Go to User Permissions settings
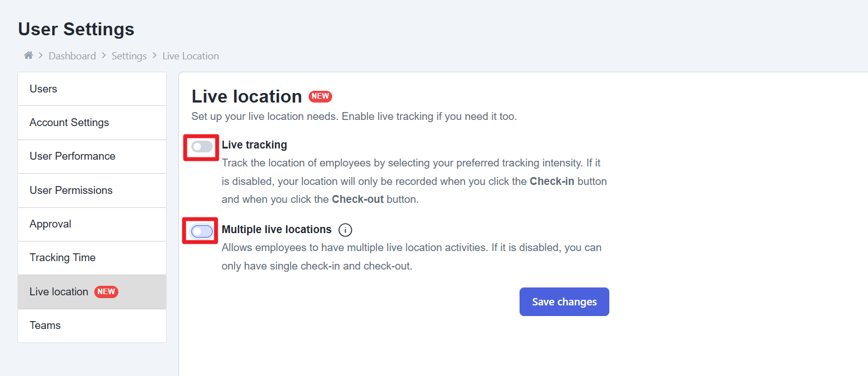The height and width of the screenshot is (376, 868). tap(71, 191)
